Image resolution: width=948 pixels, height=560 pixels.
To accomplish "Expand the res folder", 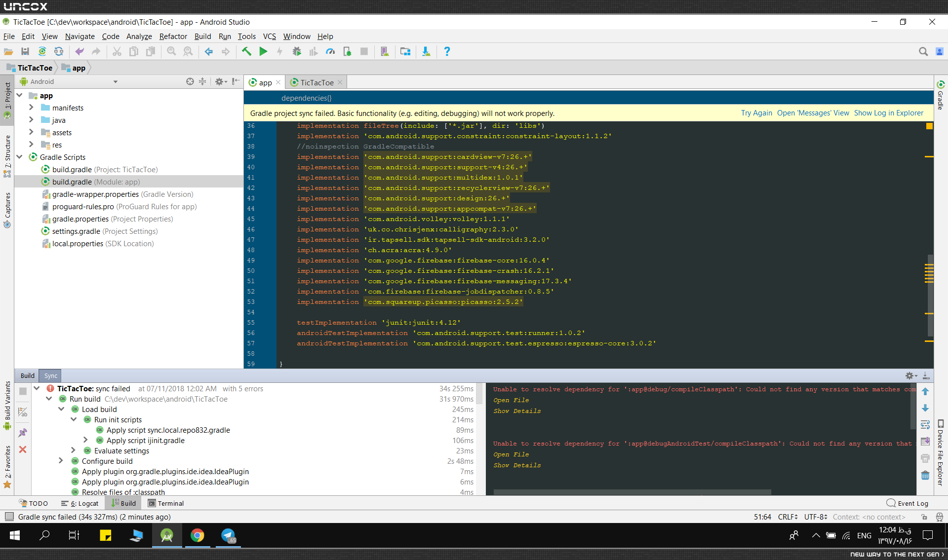I will (x=31, y=145).
